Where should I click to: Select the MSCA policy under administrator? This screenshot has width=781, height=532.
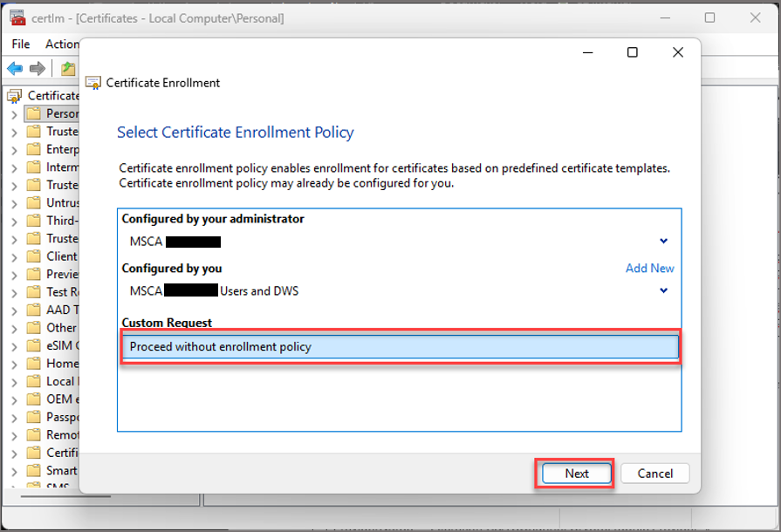pos(400,242)
